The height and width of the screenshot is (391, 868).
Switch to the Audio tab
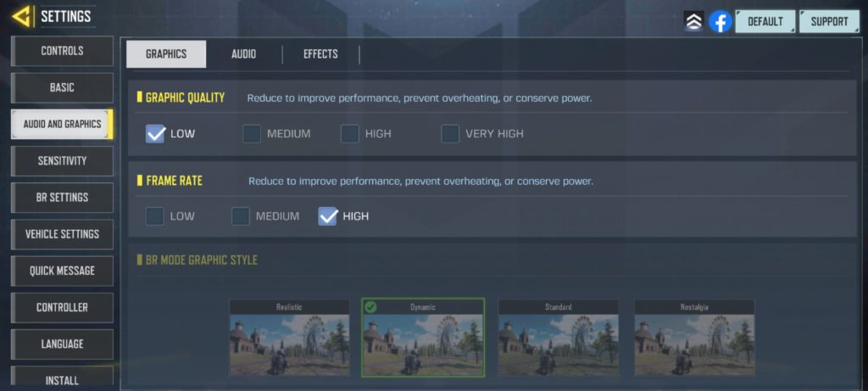pyautogui.click(x=243, y=54)
